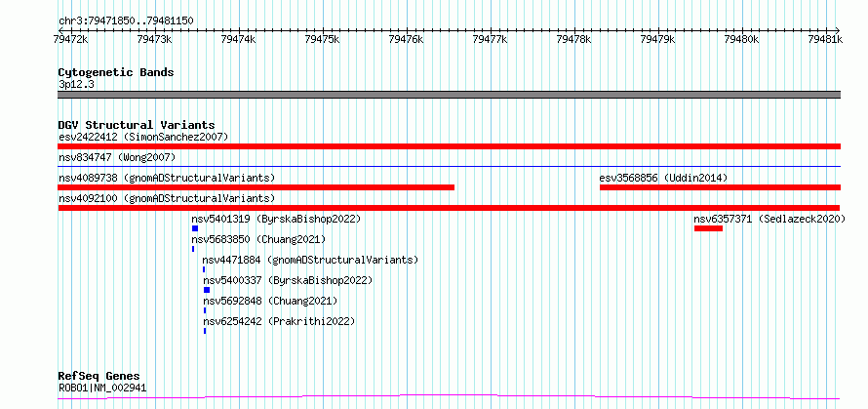868x409 pixels.
Task: Click the 79477k ruler tick label
Action: [x=491, y=39]
